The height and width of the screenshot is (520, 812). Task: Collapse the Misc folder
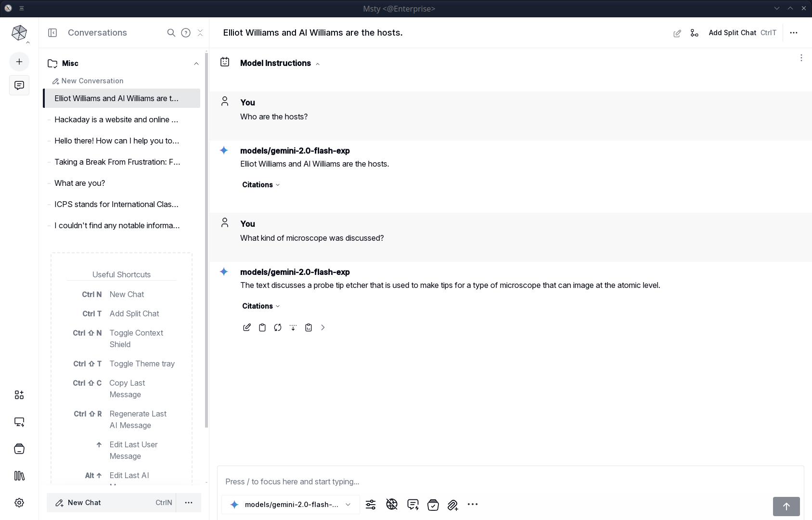(196, 64)
